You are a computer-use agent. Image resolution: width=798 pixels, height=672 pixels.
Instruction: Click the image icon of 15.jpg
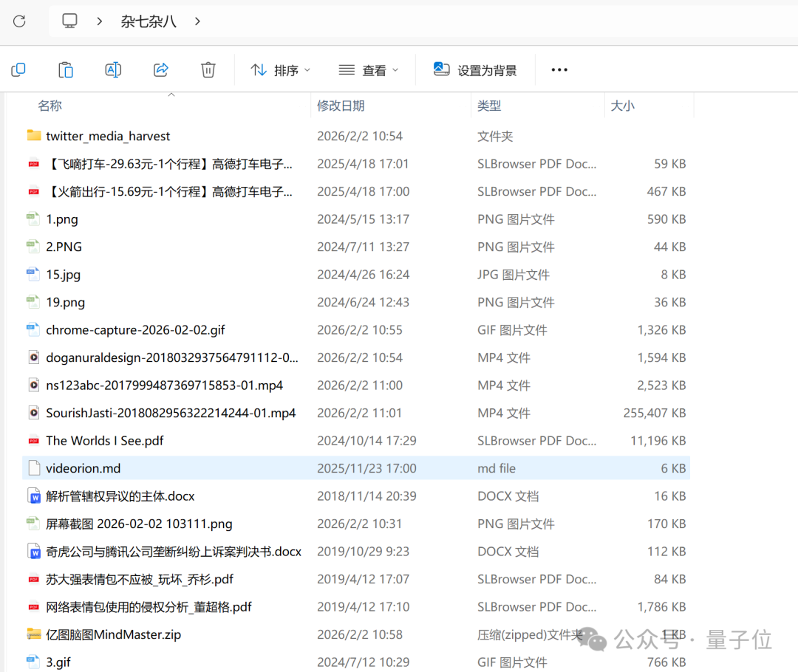click(x=33, y=274)
